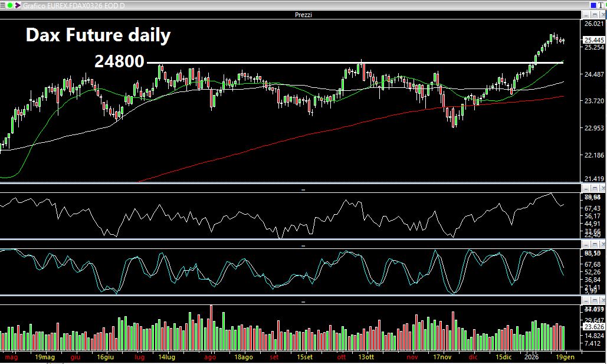Maximize the RSI indicator panel
This screenshot has height=364, width=607.
point(594,189)
